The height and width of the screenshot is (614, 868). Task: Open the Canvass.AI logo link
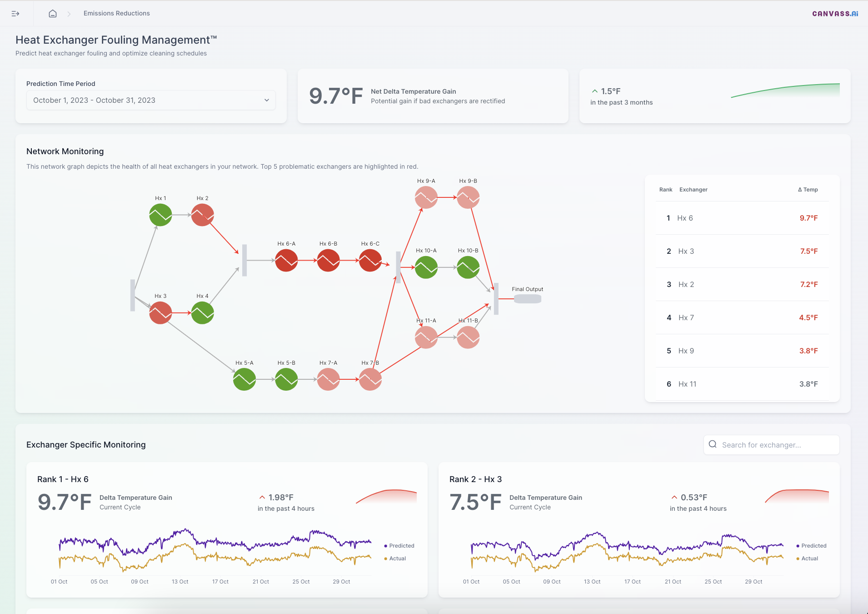[x=835, y=14]
